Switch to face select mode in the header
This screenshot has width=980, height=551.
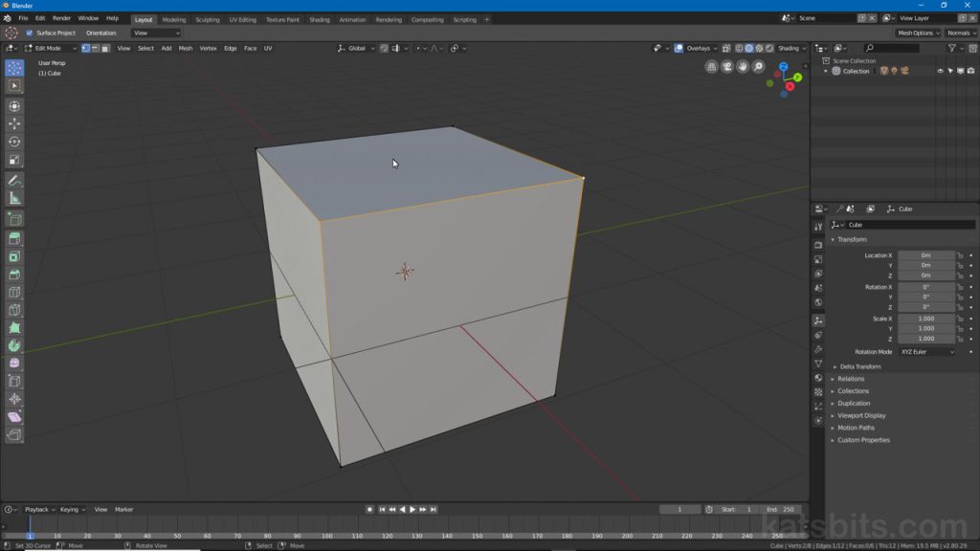(x=105, y=48)
